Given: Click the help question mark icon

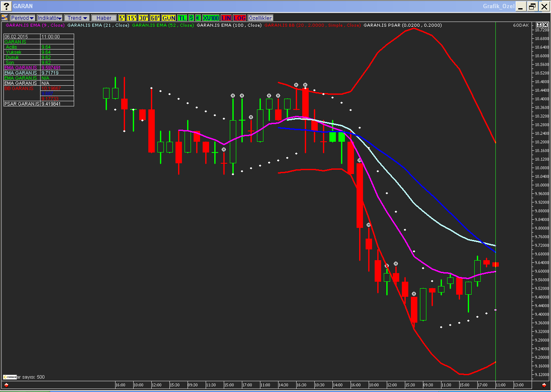Looking at the screenshot, I should tap(6, 6).
